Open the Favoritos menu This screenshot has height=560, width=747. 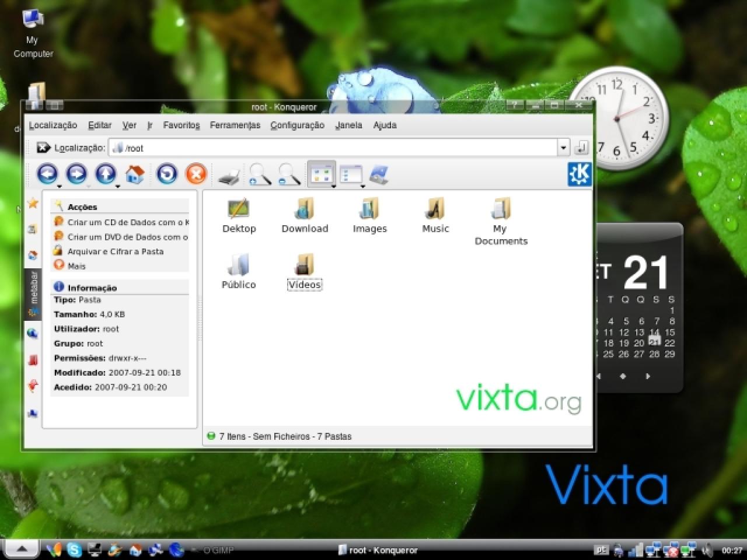pyautogui.click(x=181, y=125)
